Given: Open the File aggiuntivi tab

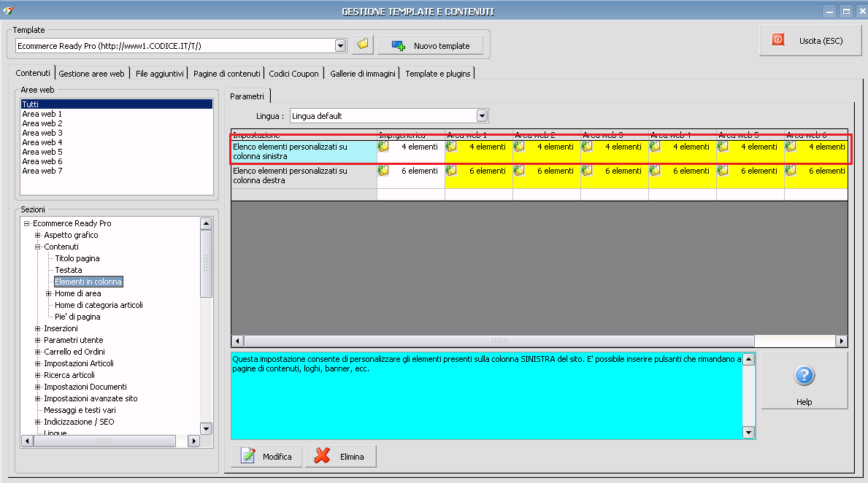Looking at the screenshot, I should (159, 74).
